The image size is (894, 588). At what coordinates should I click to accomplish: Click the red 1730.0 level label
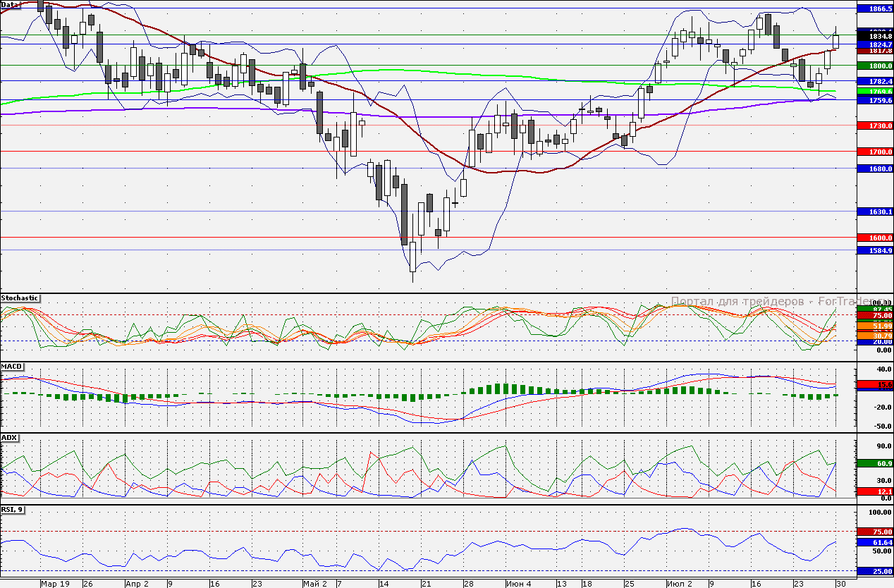(875, 125)
